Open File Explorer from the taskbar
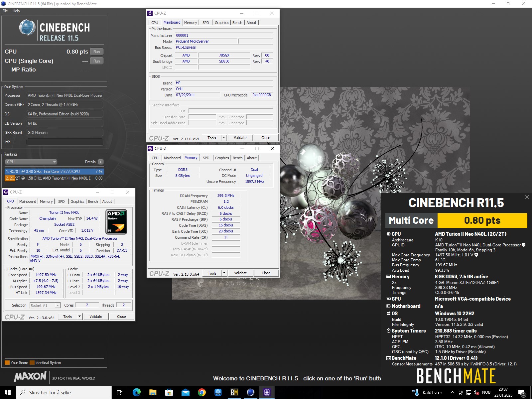Screen dimensions: 532x399 coord(153,392)
